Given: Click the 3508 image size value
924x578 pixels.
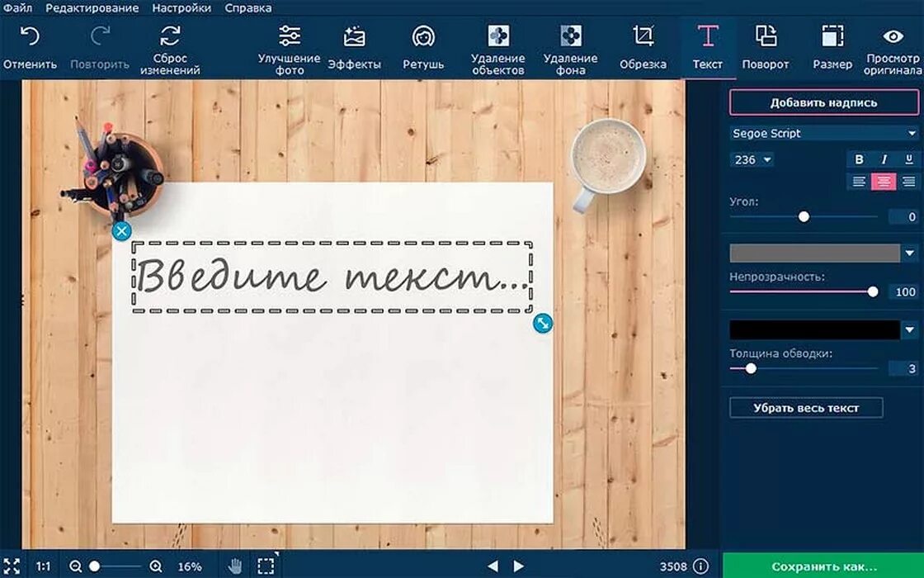Looking at the screenshot, I should (x=673, y=566).
